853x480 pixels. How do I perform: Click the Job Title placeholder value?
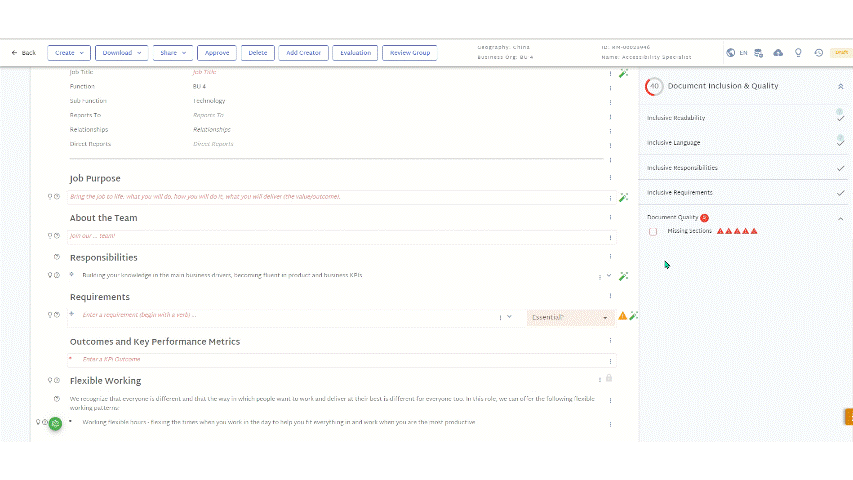204,72
